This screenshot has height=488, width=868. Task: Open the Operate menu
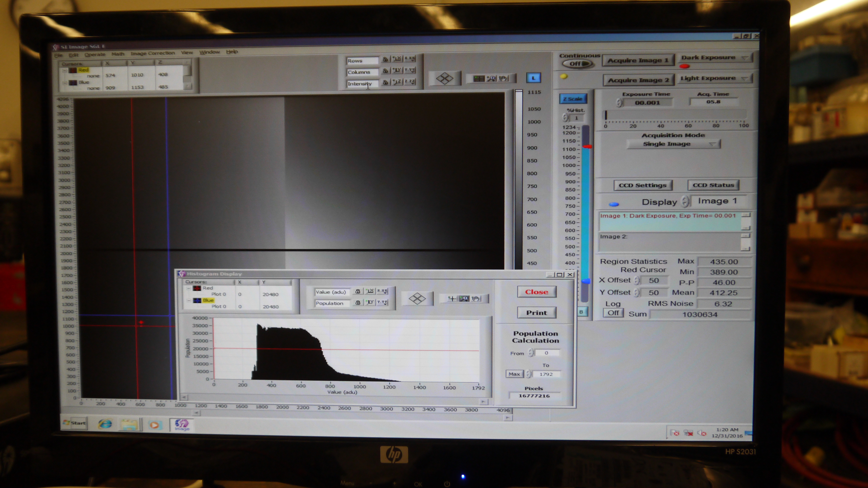95,54
